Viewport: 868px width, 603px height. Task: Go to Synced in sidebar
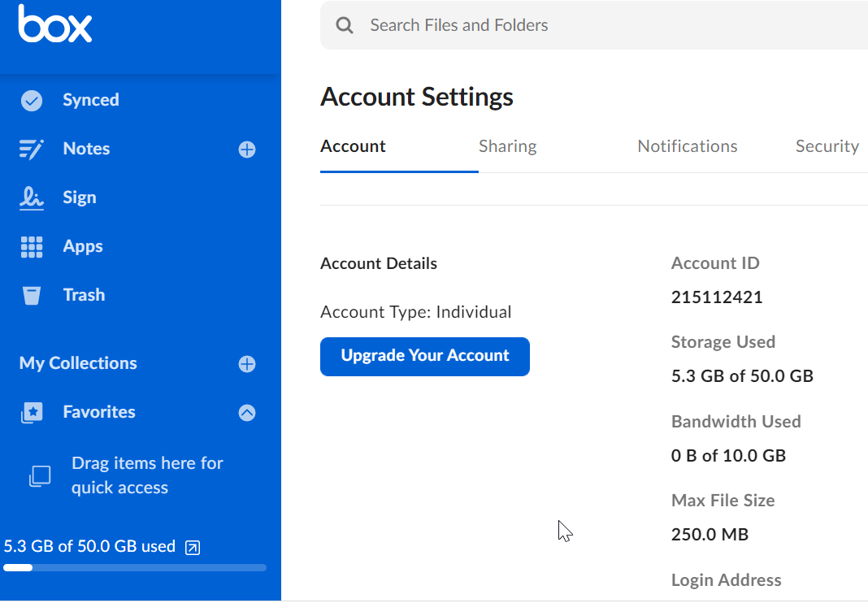[x=91, y=100]
